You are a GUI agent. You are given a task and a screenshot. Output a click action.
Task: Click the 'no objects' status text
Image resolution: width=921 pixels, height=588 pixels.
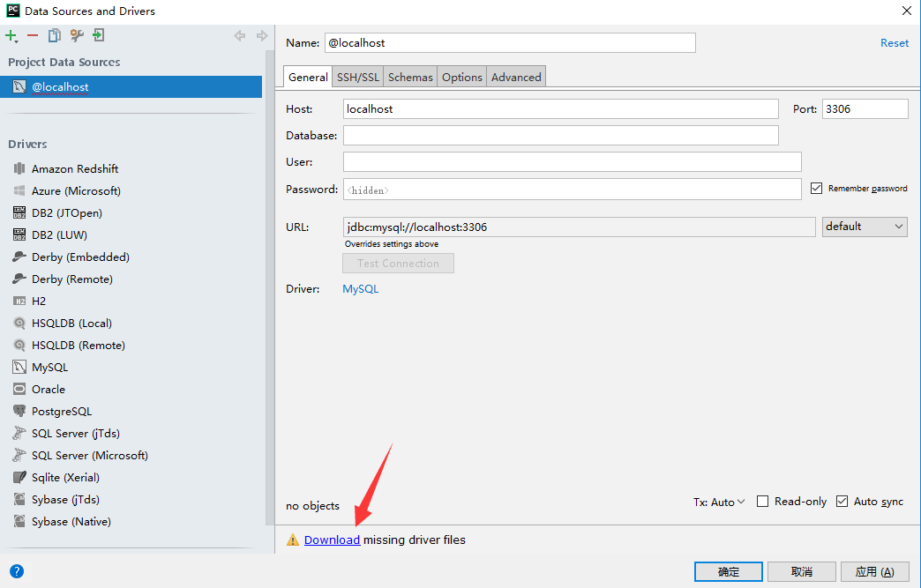click(x=312, y=506)
